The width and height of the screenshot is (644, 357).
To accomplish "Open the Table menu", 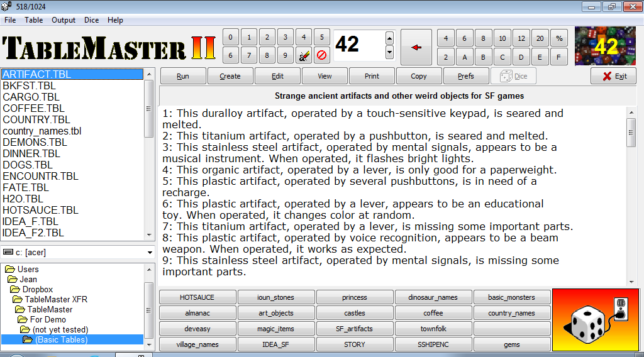I will point(34,20).
